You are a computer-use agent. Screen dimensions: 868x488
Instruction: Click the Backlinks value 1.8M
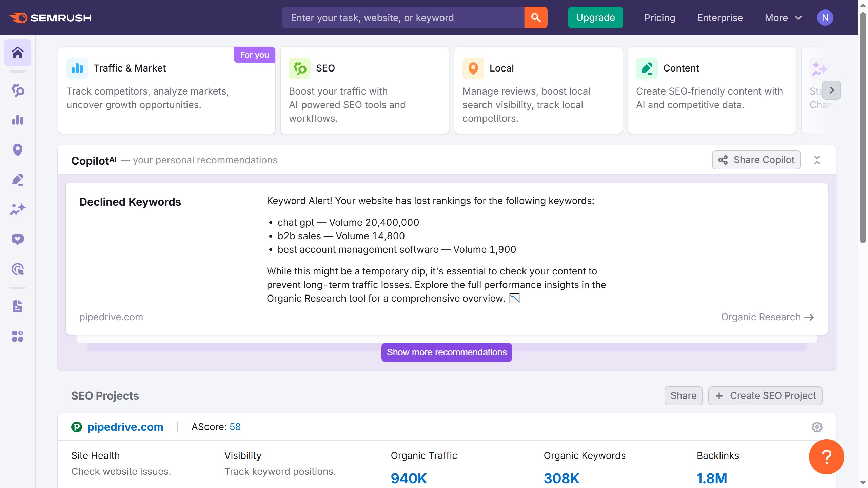[x=712, y=479]
